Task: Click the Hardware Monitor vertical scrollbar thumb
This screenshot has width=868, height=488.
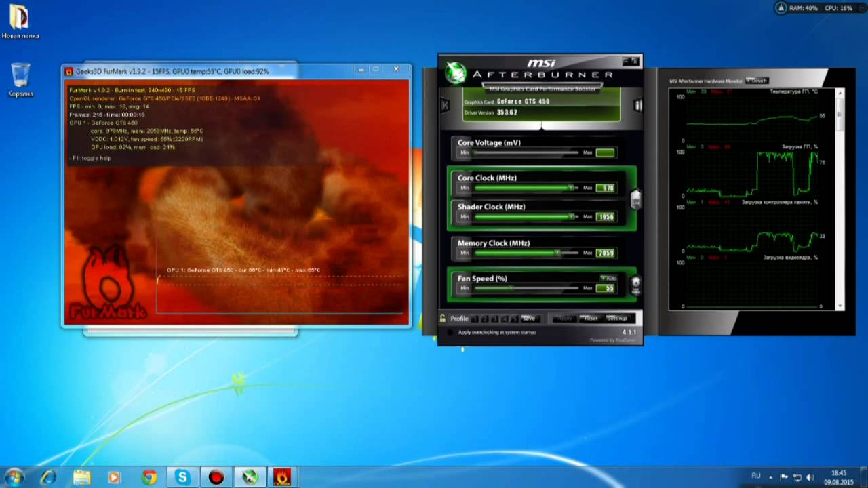Action: [840, 114]
